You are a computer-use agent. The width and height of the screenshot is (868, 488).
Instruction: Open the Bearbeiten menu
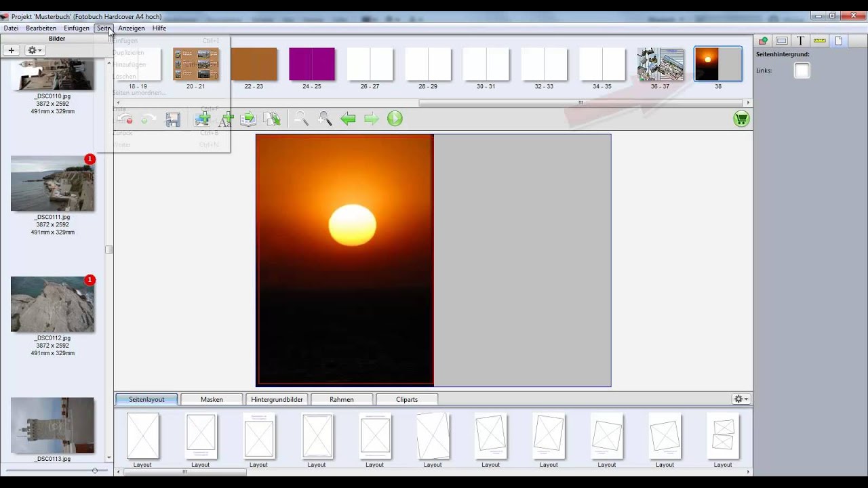click(41, 28)
